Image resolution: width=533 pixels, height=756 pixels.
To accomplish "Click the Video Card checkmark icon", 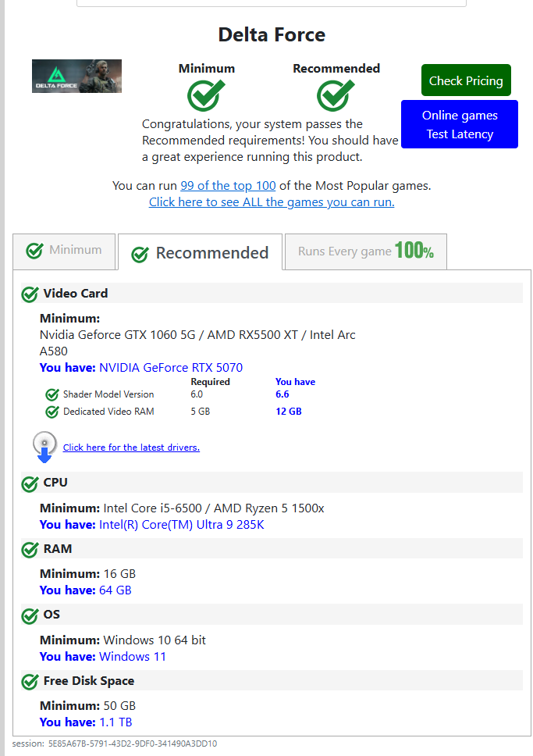I will tap(30, 294).
